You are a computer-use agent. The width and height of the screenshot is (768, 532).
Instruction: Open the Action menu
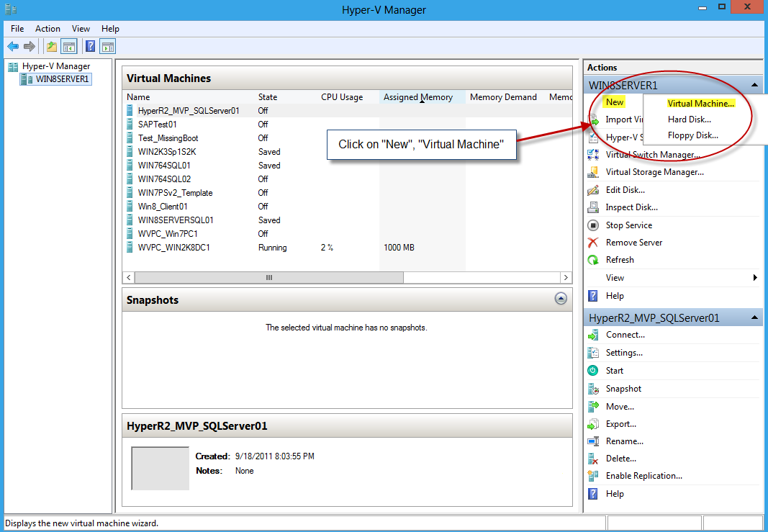point(48,29)
